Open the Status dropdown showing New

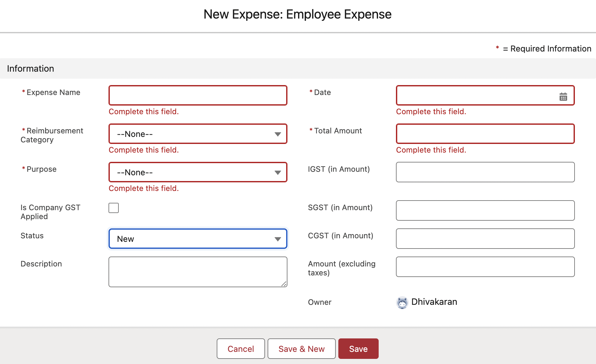pyautogui.click(x=198, y=239)
